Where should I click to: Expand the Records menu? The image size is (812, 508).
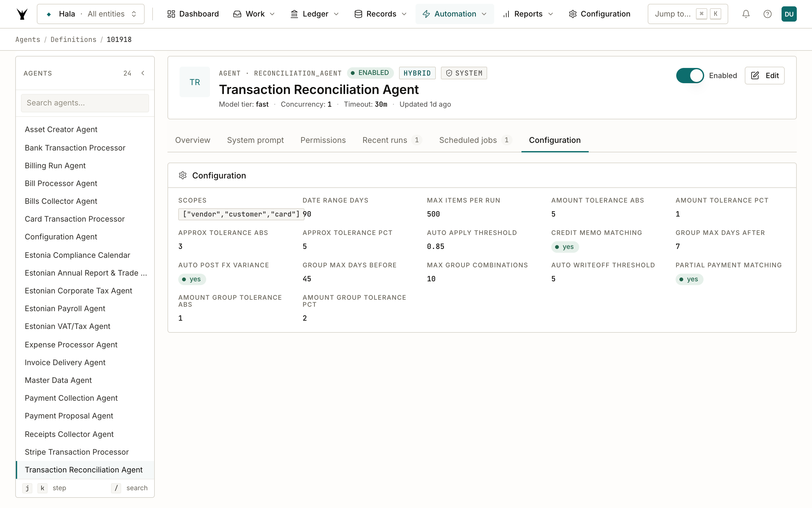pos(380,14)
